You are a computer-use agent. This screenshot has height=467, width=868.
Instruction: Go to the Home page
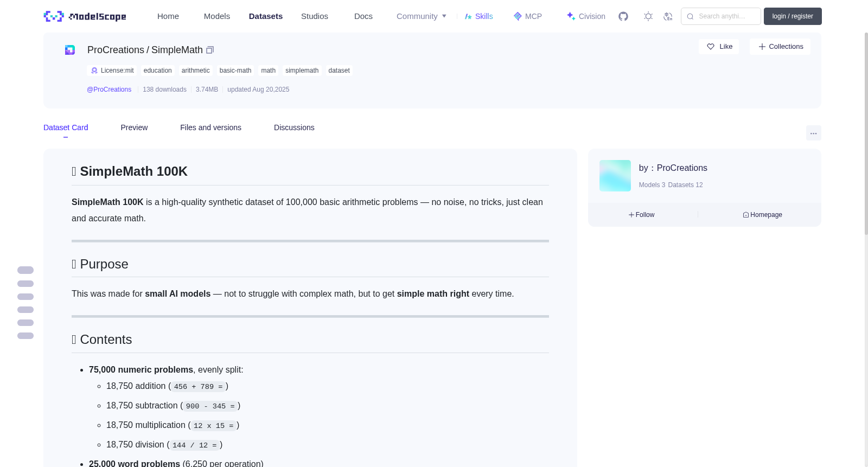(168, 16)
